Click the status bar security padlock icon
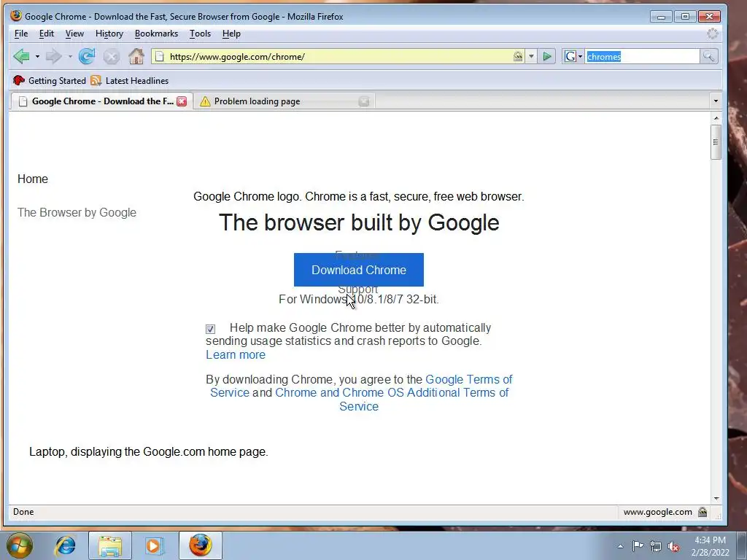 pyautogui.click(x=703, y=512)
